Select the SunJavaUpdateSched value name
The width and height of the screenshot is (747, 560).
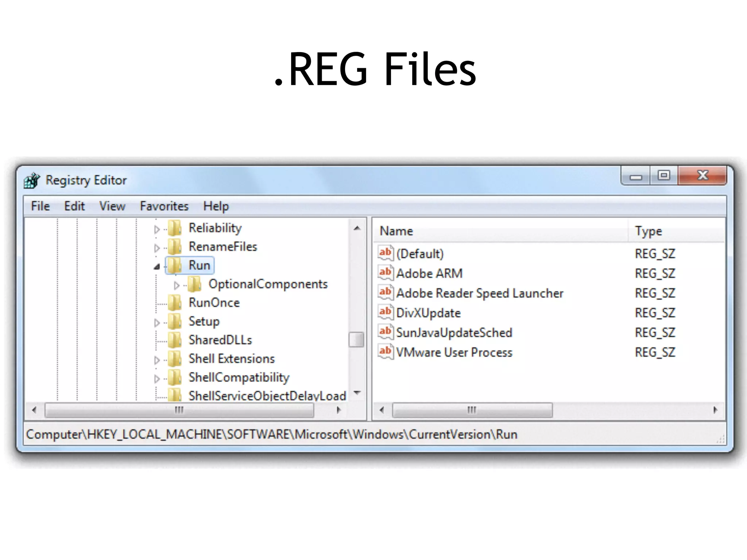[454, 332]
